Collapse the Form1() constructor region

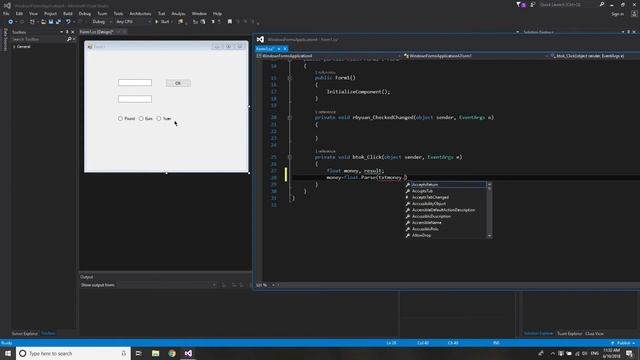tap(289, 78)
